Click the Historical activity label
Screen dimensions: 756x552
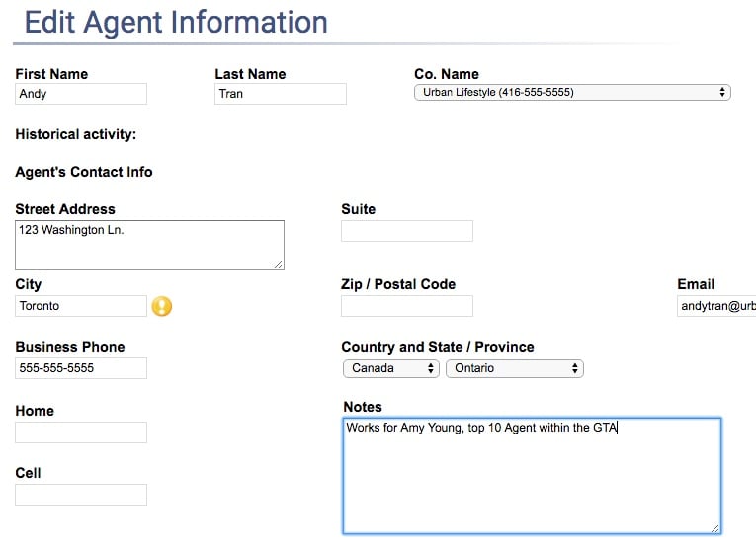[76, 134]
